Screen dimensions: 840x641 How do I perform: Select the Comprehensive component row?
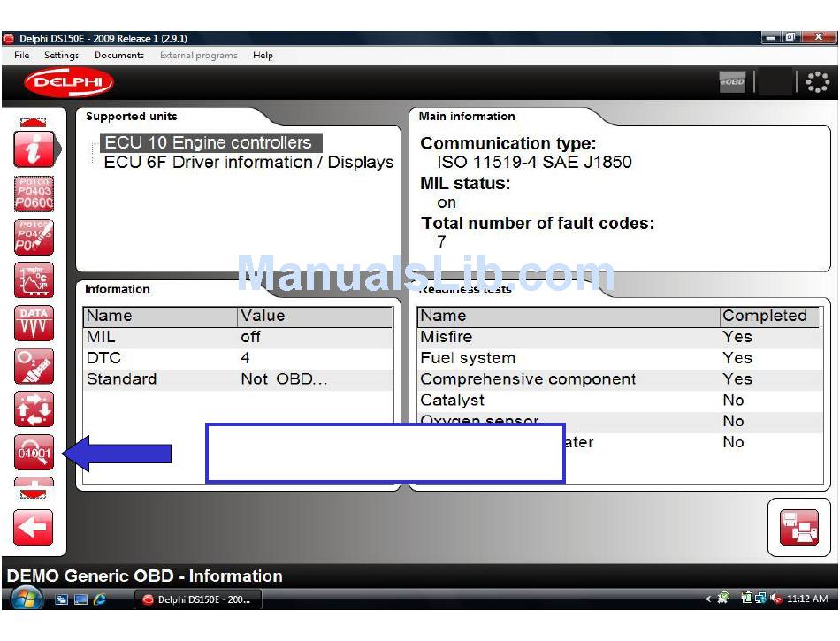tap(620, 379)
